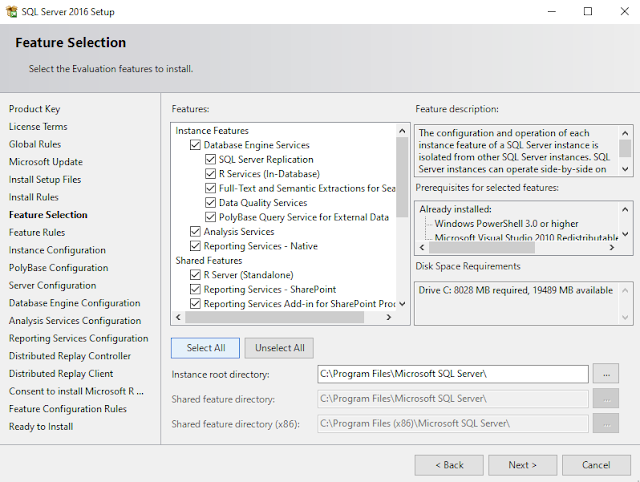The height and width of the screenshot is (482, 640).
Task: Toggle R Services (In-Database) checkbox
Action: pyautogui.click(x=210, y=174)
